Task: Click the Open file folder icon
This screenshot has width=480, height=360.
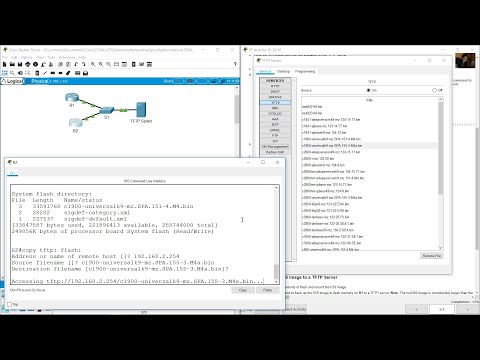Action: pos(12,64)
